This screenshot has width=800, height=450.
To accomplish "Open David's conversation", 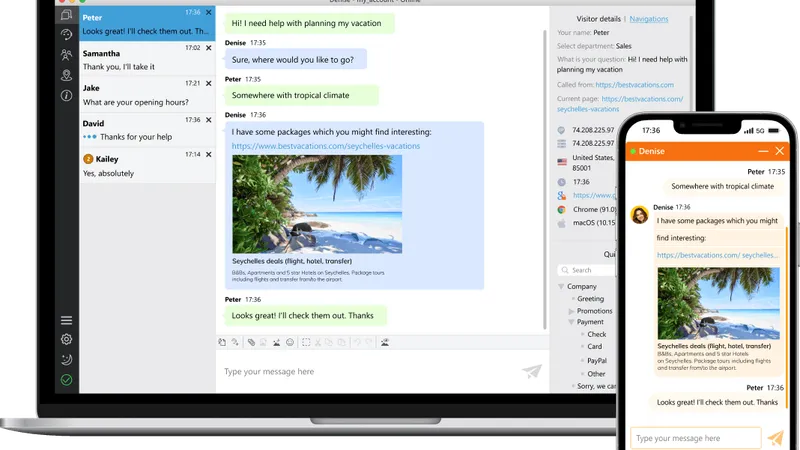I will tap(147, 130).
